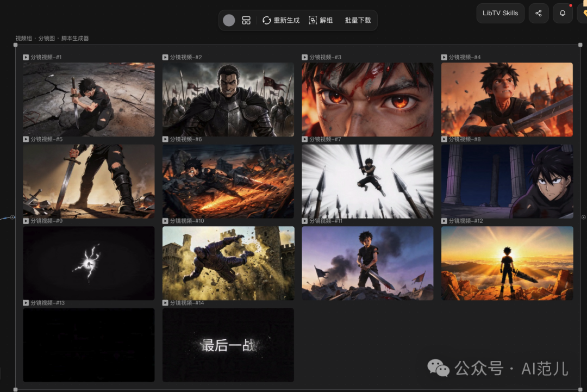Open LibTV Skills
587x392 pixels.
500,13
